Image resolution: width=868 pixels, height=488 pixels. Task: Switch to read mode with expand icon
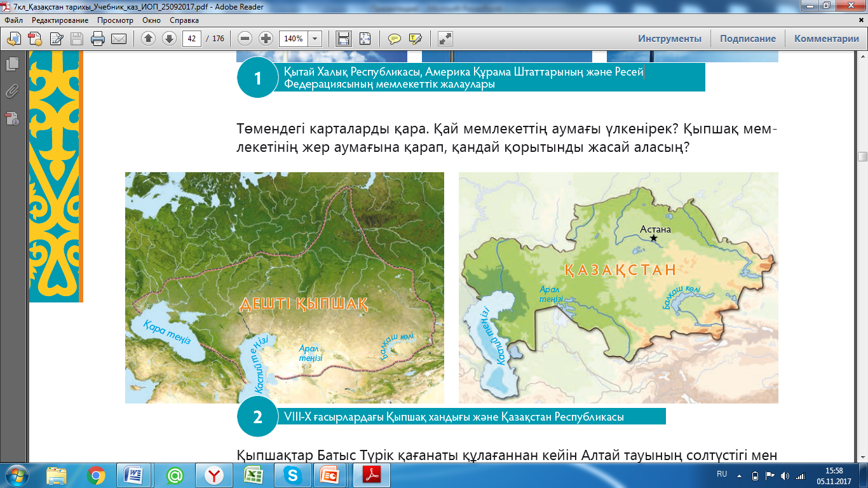point(445,39)
